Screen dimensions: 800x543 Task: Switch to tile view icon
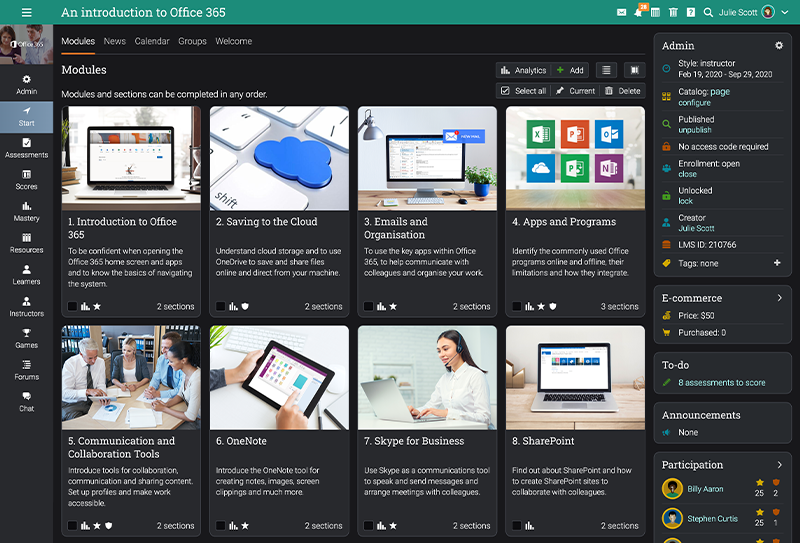pyautogui.click(x=635, y=70)
